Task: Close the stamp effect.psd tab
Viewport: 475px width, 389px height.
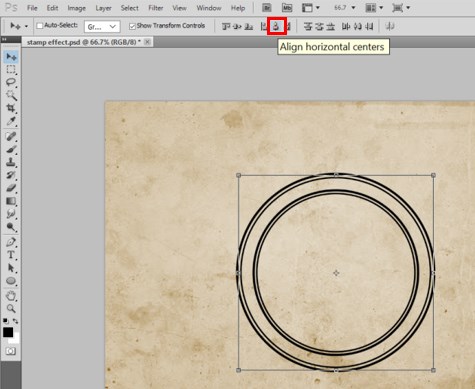Action: coord(148,42)
